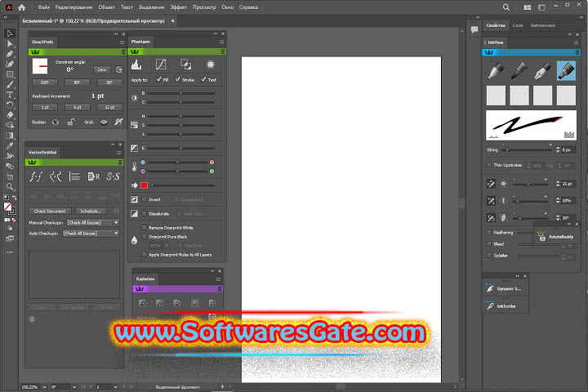Viewport: 588px width, 392px height.
Task: Select the Eyedropper tool
Action: pyautogui.click(x=10, y=145)
